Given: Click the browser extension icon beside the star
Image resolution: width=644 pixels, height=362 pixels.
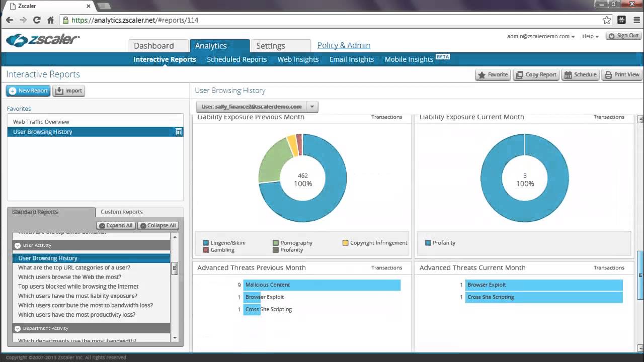Looking at the screenshot, I should coord(621,20).
